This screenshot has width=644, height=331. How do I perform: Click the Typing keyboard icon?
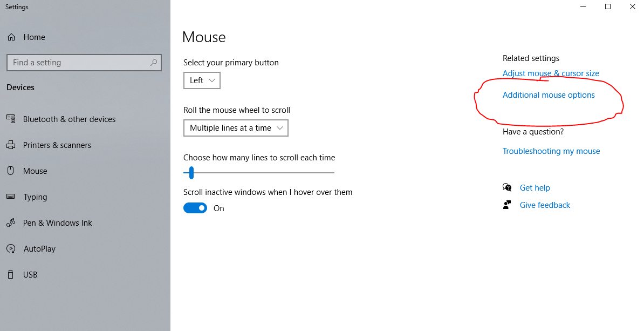coord(11,197)
